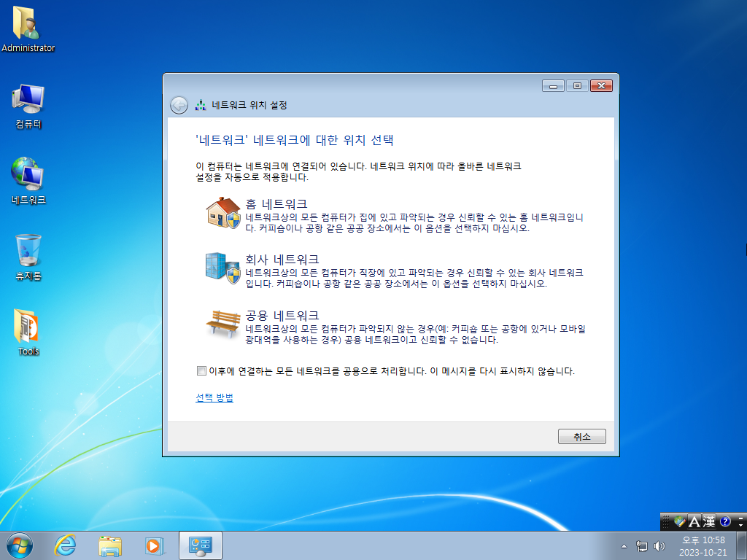Screen dimensions: 747x560
Task: Click the 漢 Hanja conversion button
Action: 709,522
